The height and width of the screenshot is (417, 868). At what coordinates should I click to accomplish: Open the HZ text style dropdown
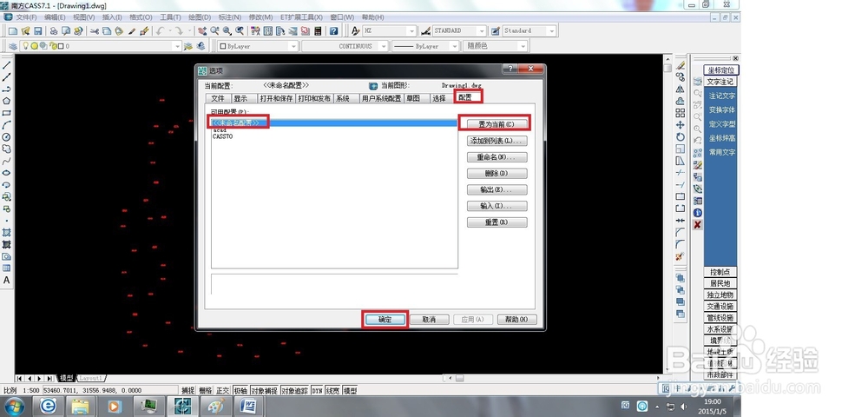pos(389,31)
